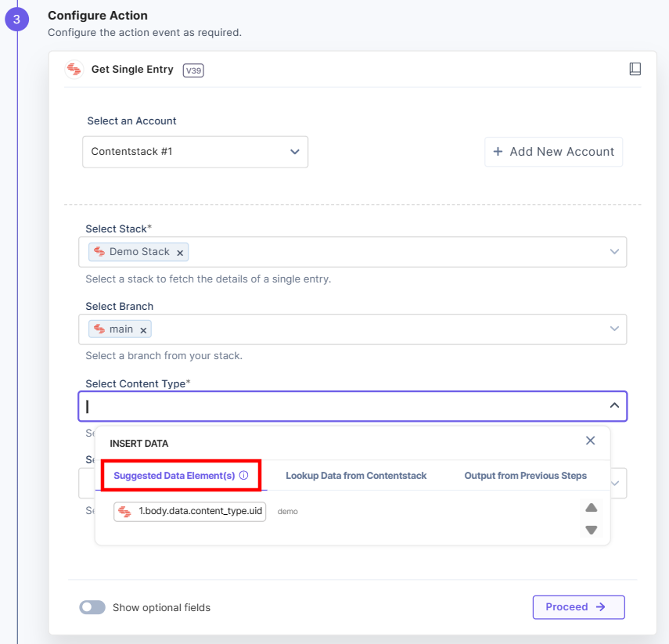The image size is (669, 644).
Task: Switch to Output from Previous Steps tab
Action: click(525, 475)
